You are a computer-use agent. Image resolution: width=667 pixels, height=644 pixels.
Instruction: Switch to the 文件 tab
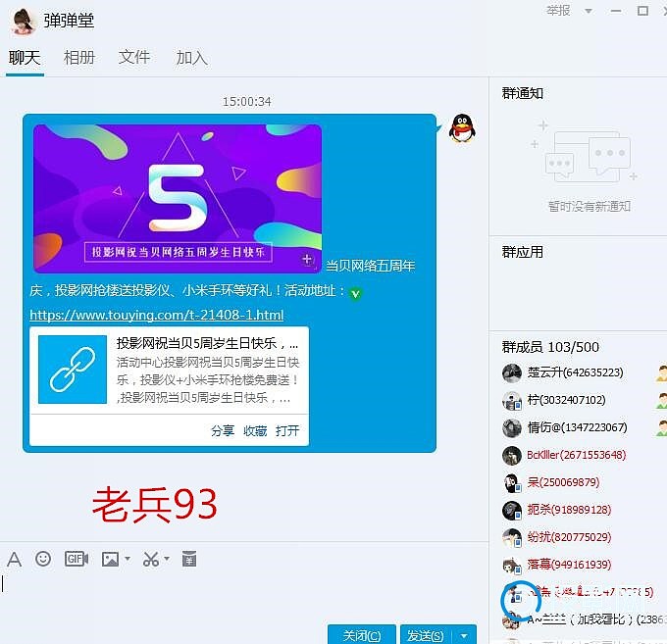[134, 57]
